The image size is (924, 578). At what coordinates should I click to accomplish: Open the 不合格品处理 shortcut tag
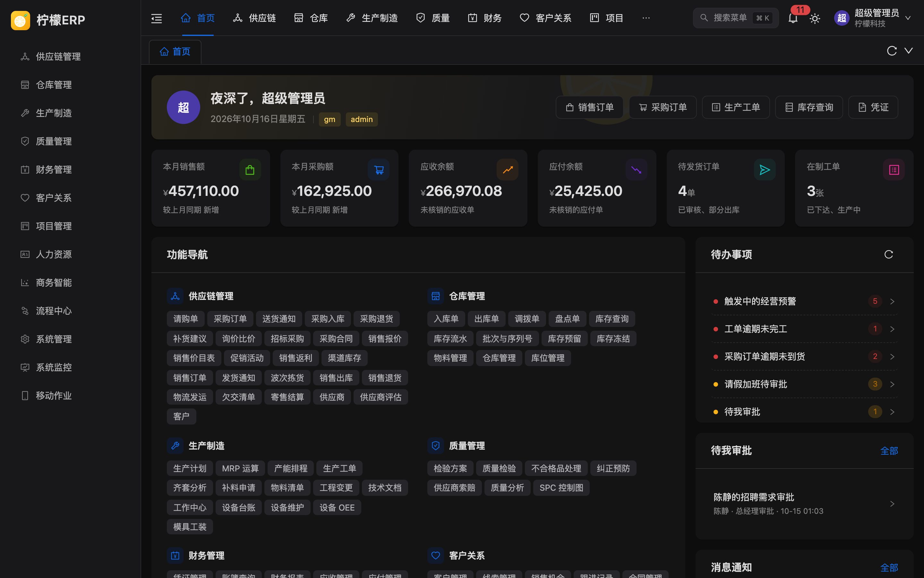point(556,469)
